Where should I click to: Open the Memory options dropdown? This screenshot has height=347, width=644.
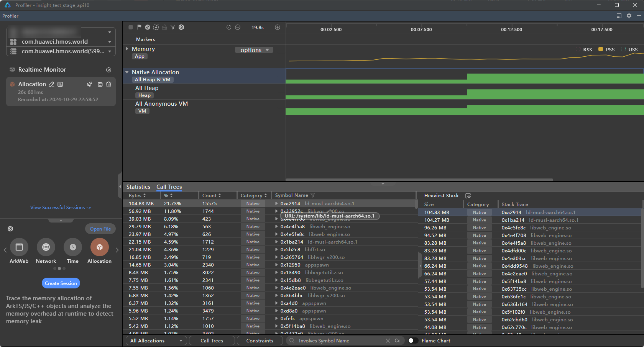click(254, 50)
